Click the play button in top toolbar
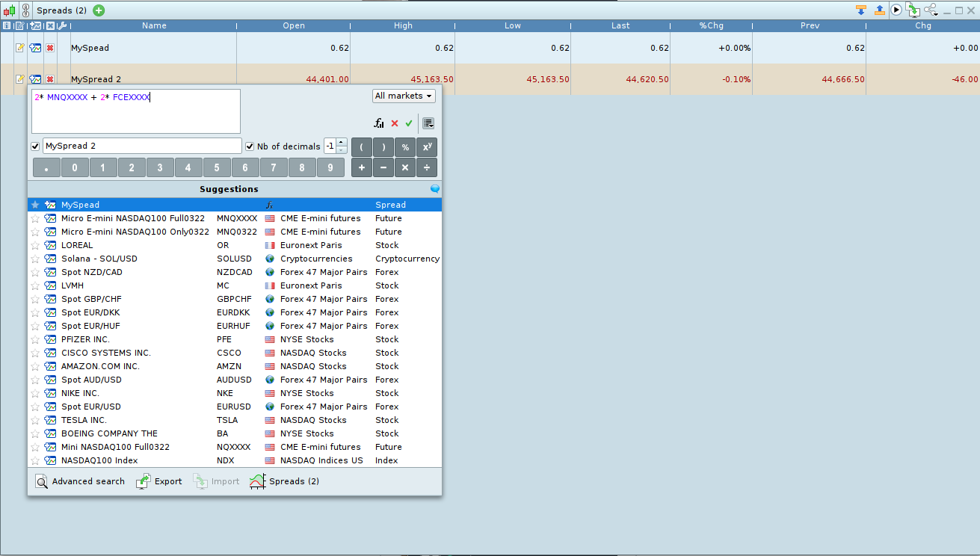Image resolution: width=980 pixels, height=556 pixels. [x=896, y=10]
